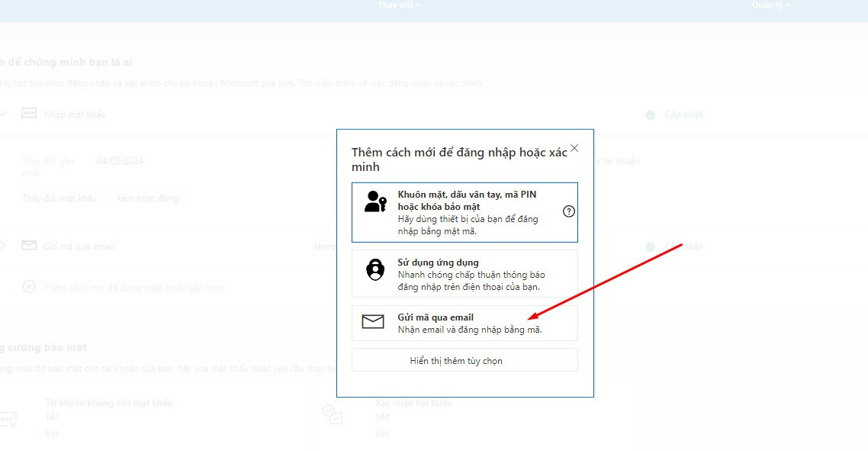Click the plus icon for Thêm cách mới
This screenshot has width=868, height=451.
pyautogui.click(x=28, y=287)
